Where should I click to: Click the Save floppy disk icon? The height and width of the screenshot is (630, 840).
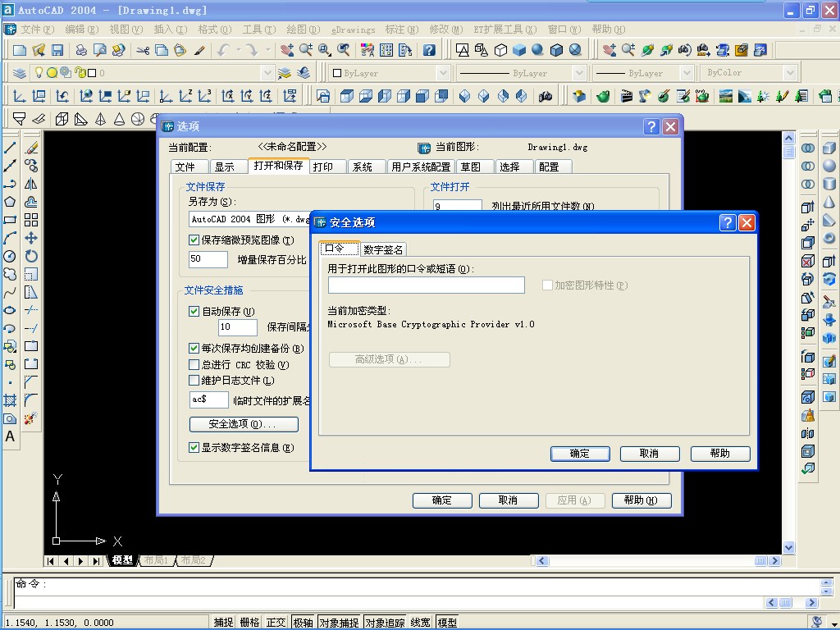[x=57, y=50]
